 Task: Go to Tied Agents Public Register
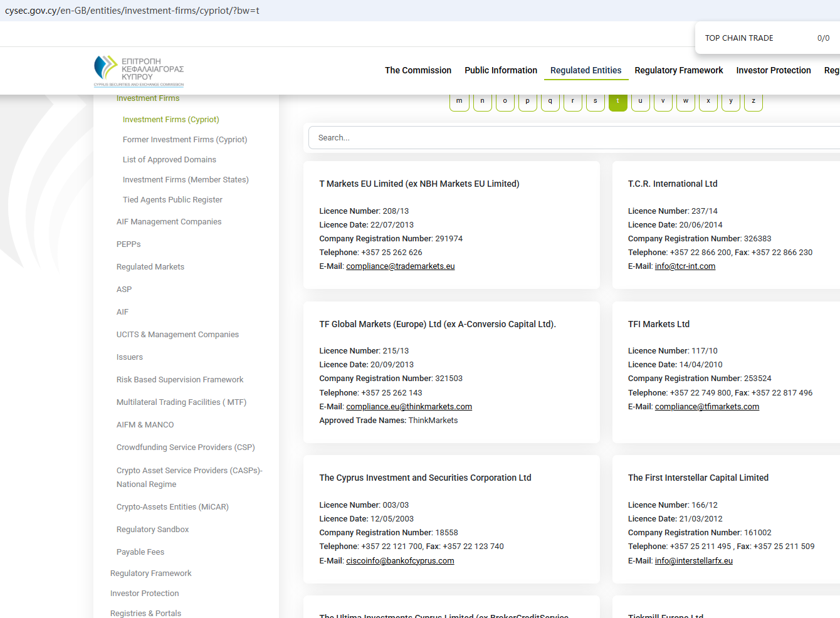(172, 200)
